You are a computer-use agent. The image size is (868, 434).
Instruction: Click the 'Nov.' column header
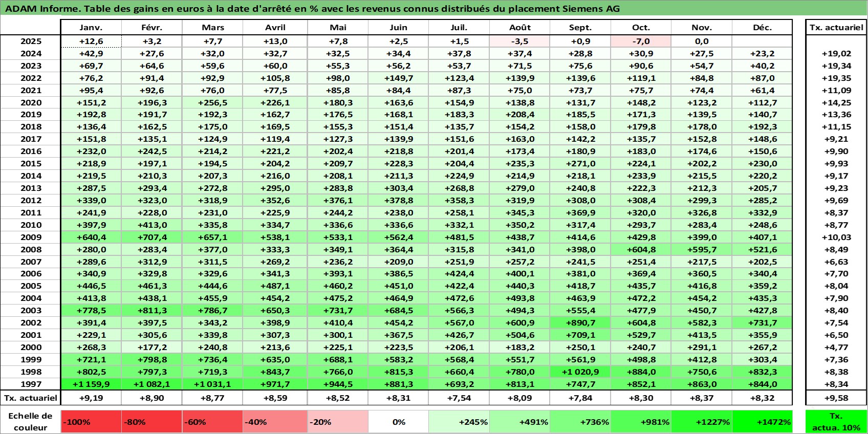click(x=702, y=28)
